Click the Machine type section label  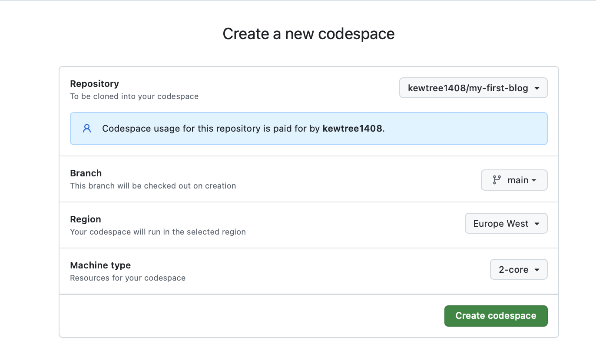100,265
